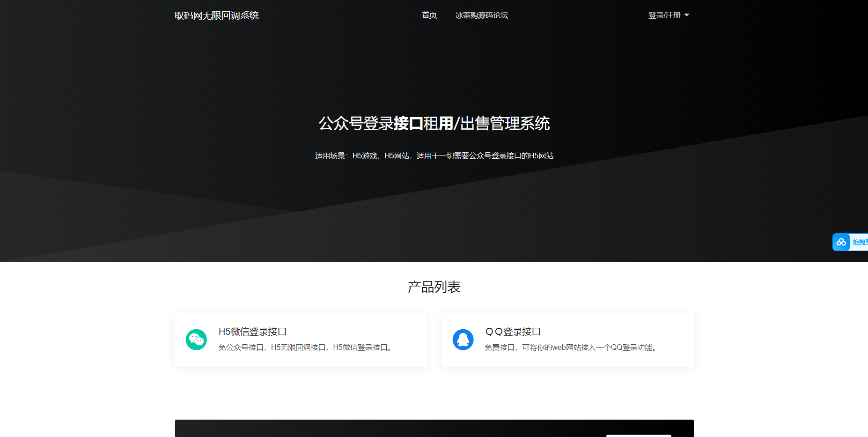Click the 适用场景 hero subtitle text
Screen dimensions: 868x437
434,156
